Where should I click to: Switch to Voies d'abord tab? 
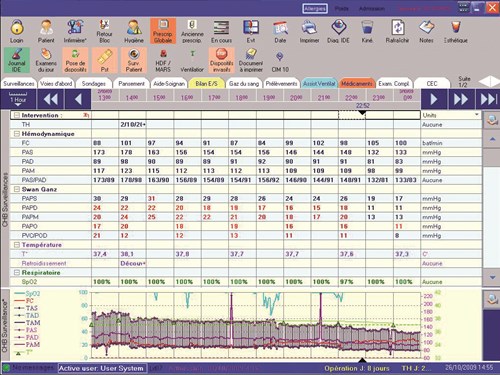tap(56, 84)
